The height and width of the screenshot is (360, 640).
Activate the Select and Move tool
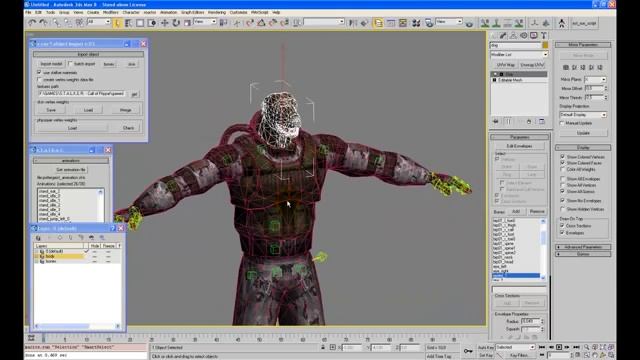[164, 23]
